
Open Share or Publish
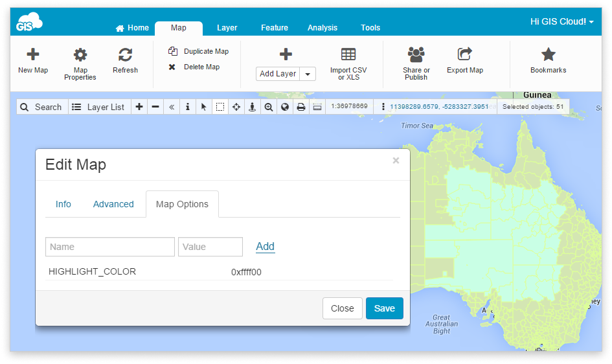click(x=416, y=64)
